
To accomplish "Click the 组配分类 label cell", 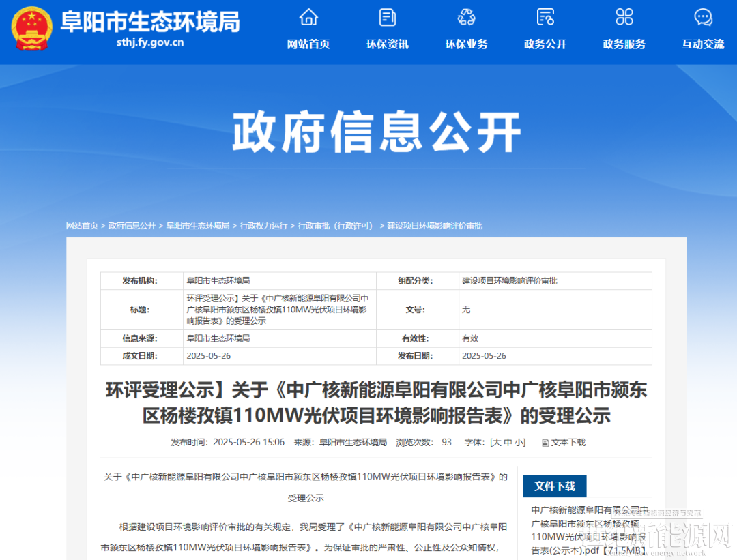I will point(418,281).
